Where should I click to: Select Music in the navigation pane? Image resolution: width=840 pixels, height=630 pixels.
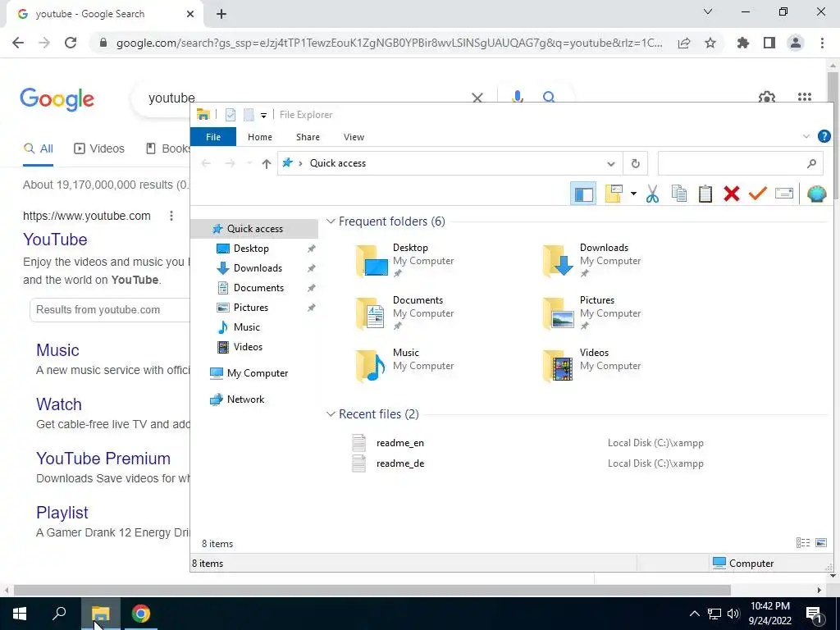pos(246,327)
